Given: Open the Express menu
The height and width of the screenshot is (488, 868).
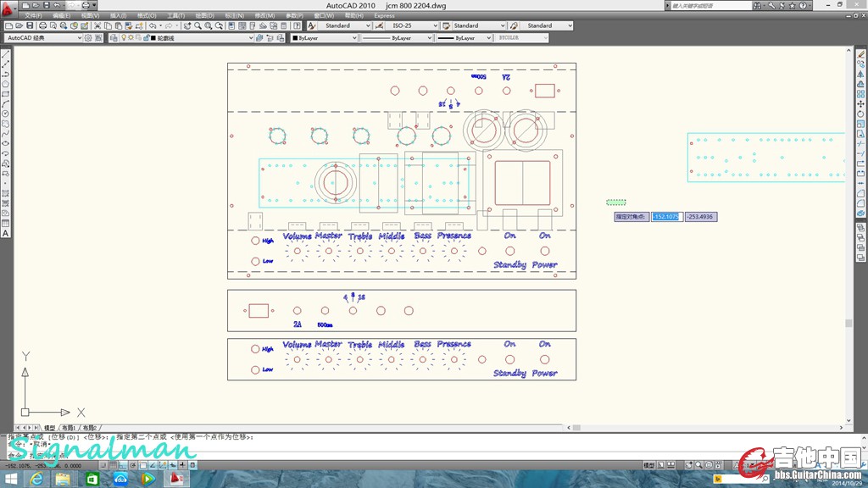Looking at the screenshot, I should pyautogui.click(x=384, y=15).
